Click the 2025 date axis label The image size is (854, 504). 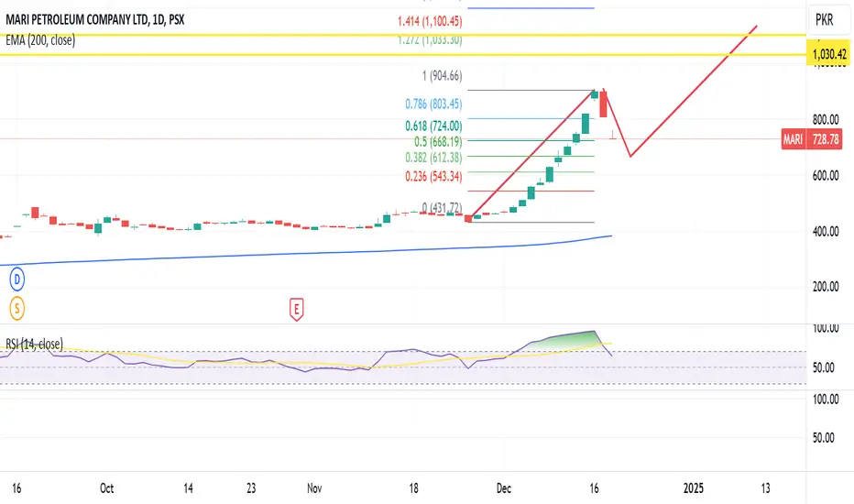pyautogui.click(x=694, y=488)
